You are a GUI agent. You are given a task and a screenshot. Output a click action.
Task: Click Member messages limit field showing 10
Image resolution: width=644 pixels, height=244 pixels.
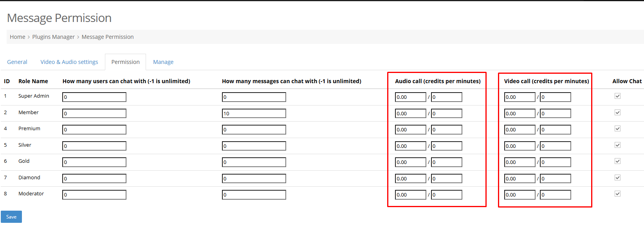click(x=254, y=113)
